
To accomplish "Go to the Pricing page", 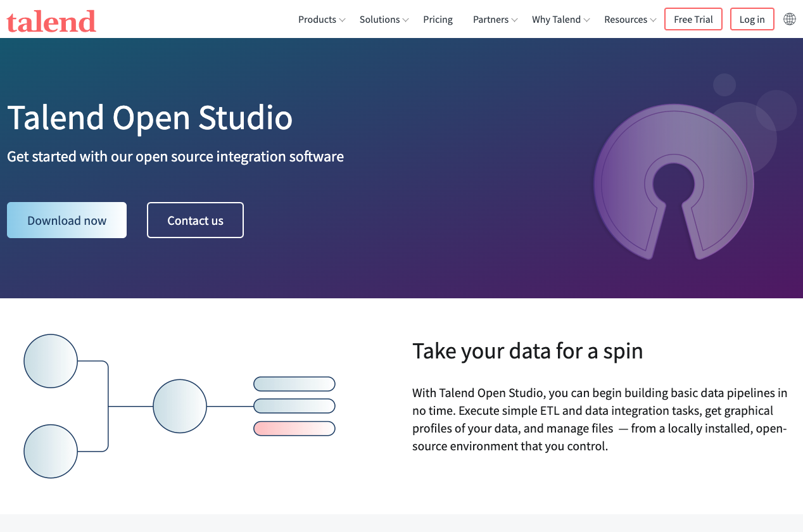I will 438,20.
